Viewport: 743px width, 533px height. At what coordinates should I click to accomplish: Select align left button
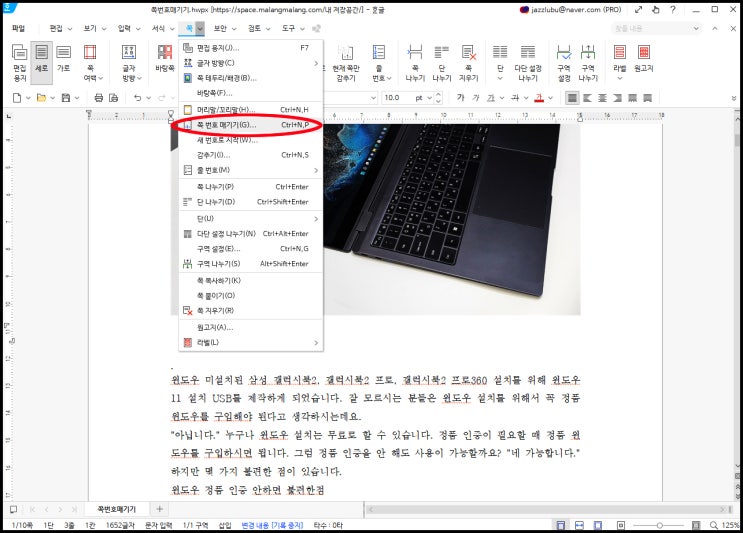click(x=588, y=98)
